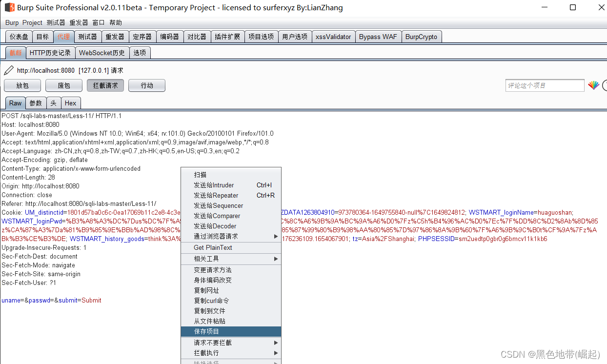Screen dimensions: 607x364
Task: Choose Get PlainText from context menu
Action: tap(231, 247)
